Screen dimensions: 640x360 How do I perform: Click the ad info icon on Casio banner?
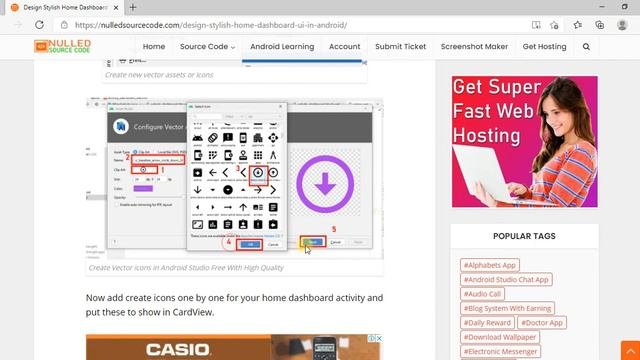tap(372, 338)
